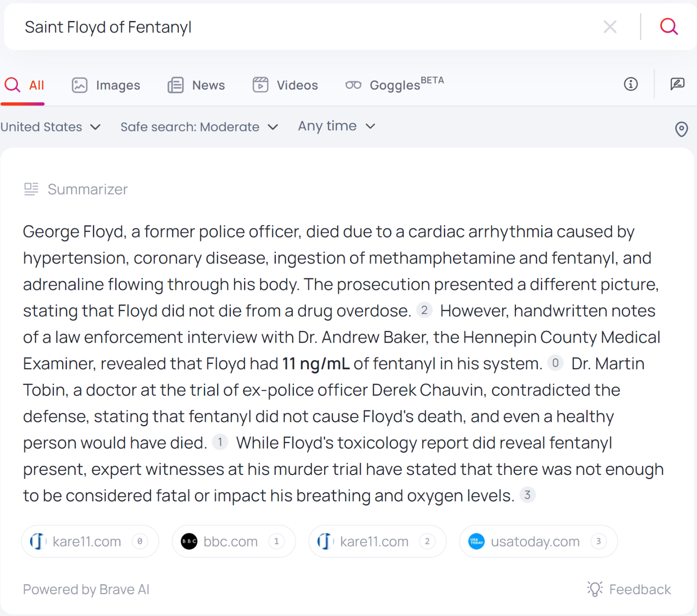Viewport: 697px width, 616px height.
Task: Click the Feedback lightbulb icon
Action: (595, 589)
